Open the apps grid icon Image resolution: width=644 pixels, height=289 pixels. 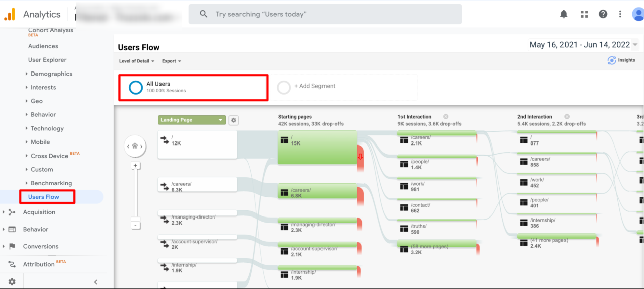(x=584, y=14)
